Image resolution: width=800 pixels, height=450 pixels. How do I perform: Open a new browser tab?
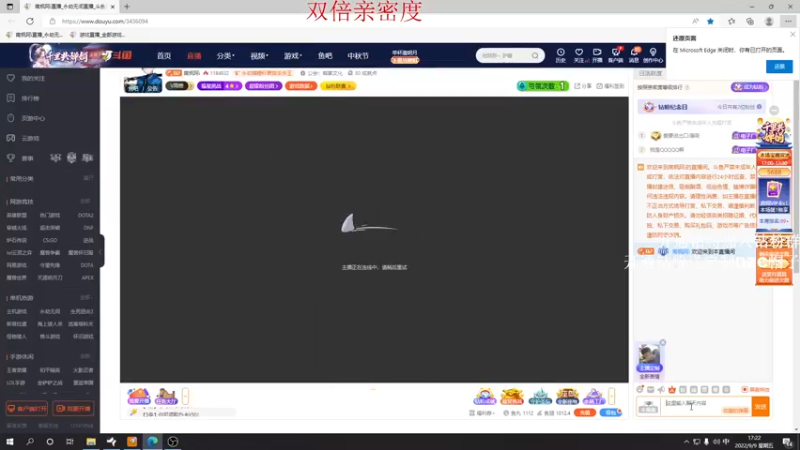click(127, 7)
